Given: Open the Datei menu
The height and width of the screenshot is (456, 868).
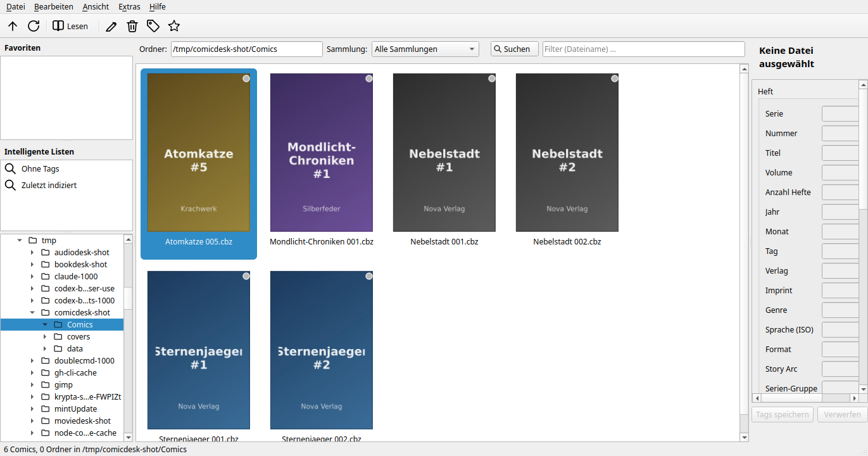Looking at the screenshot, I should (x=16, y=6).
